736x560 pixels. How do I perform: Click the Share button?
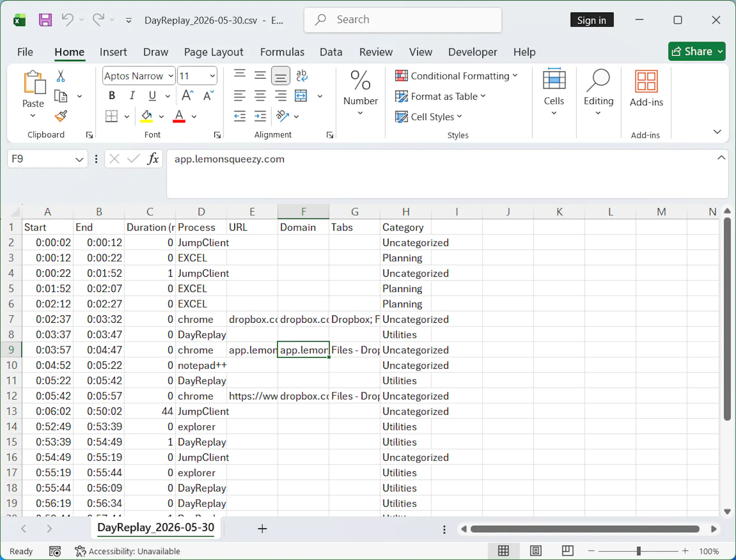click(697, 51)
